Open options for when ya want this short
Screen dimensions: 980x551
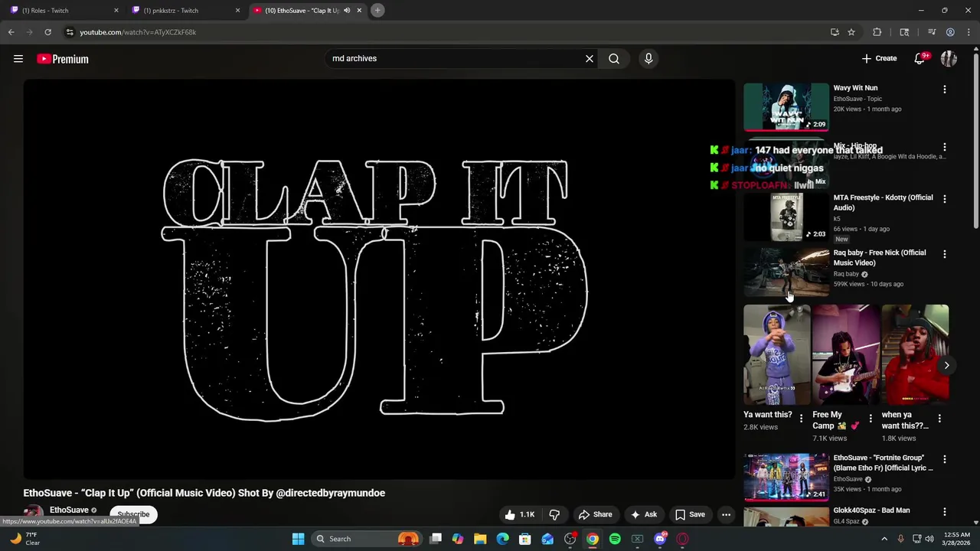[939, 419]
